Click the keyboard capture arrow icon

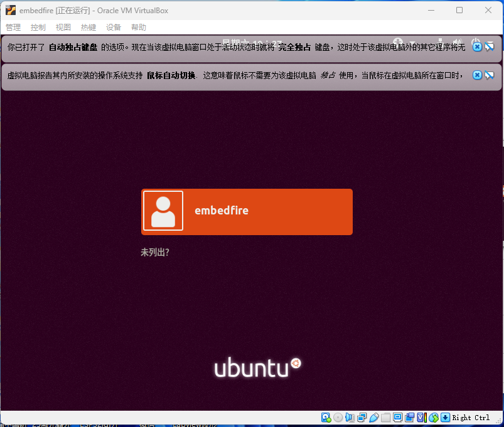tap(445, 418)
